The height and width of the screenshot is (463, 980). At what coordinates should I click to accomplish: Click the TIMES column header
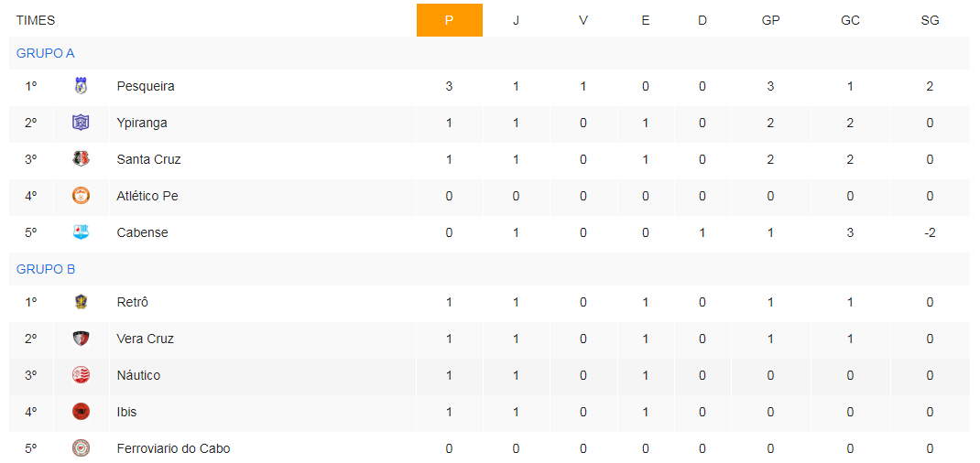pos(36,20)
